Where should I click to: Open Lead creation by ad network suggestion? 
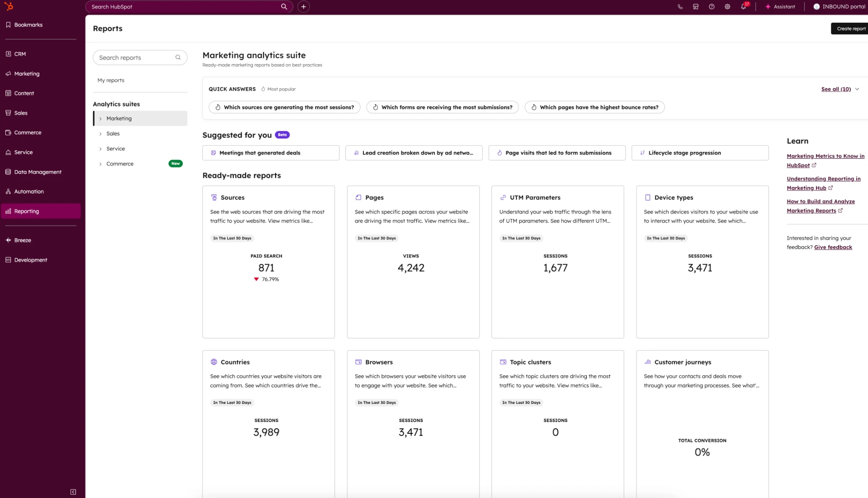(x=414, y=153)
